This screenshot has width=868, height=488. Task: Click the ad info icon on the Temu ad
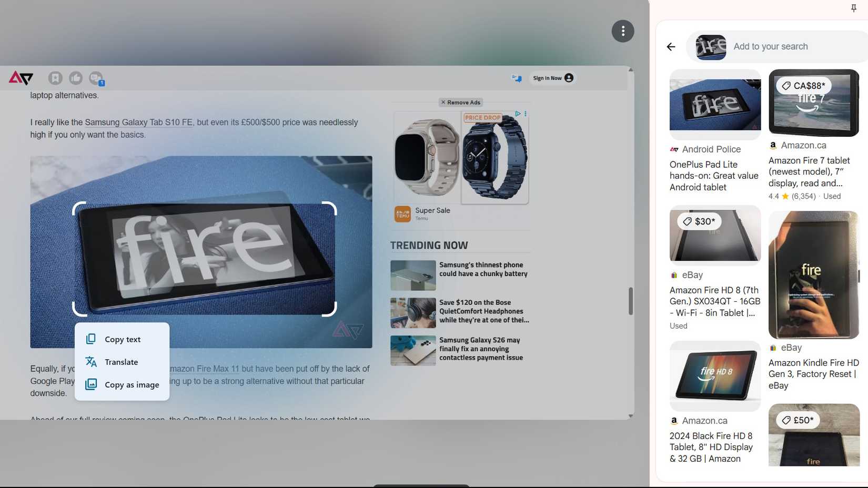[518, 114]
